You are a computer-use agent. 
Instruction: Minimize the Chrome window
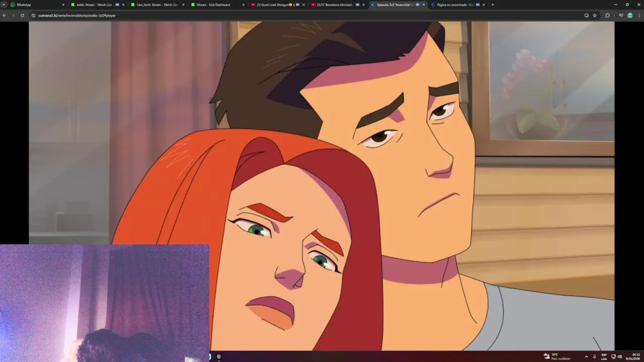(615, 5)
